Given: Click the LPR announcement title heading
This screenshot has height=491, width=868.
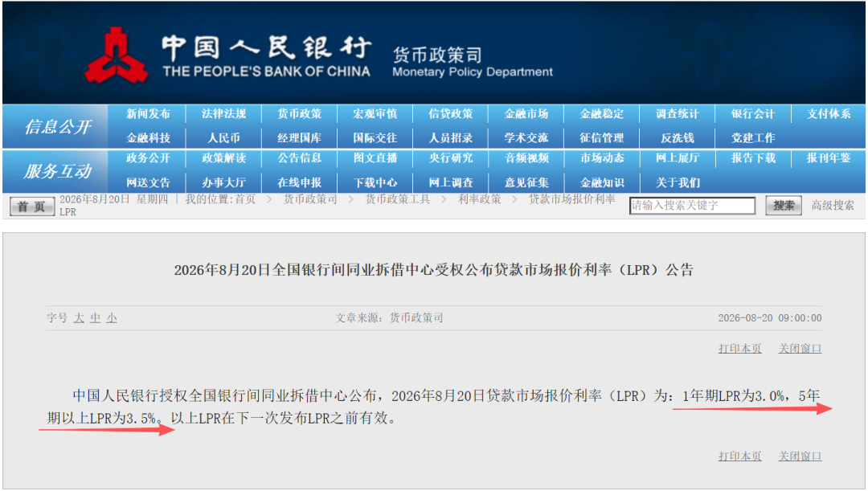Looking at the screenshot, I should pos(434,270).
